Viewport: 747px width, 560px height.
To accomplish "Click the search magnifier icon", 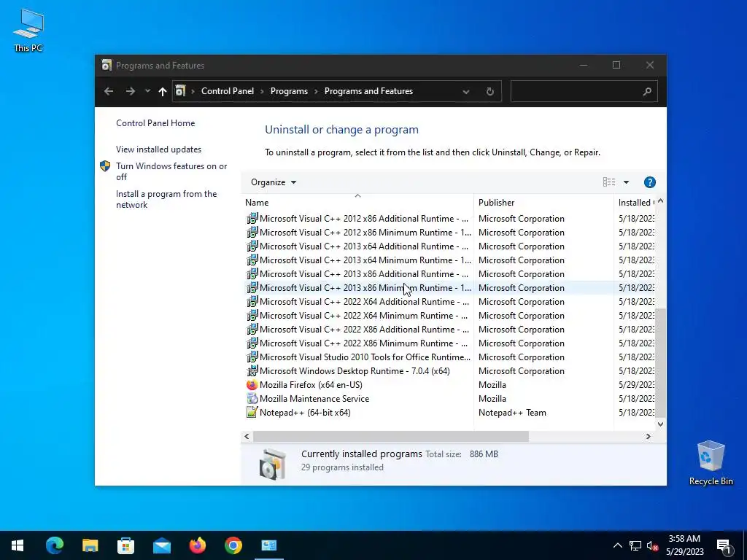I will coord(647,91).
